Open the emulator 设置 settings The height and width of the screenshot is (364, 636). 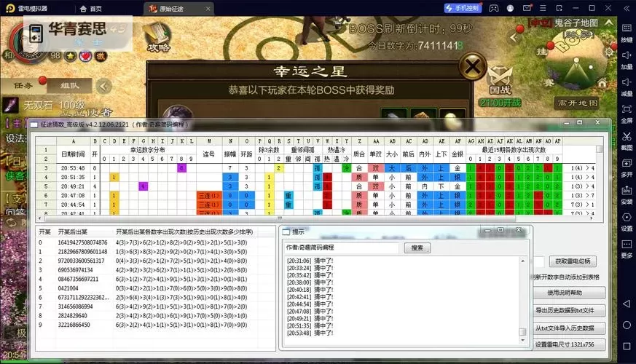627,221
